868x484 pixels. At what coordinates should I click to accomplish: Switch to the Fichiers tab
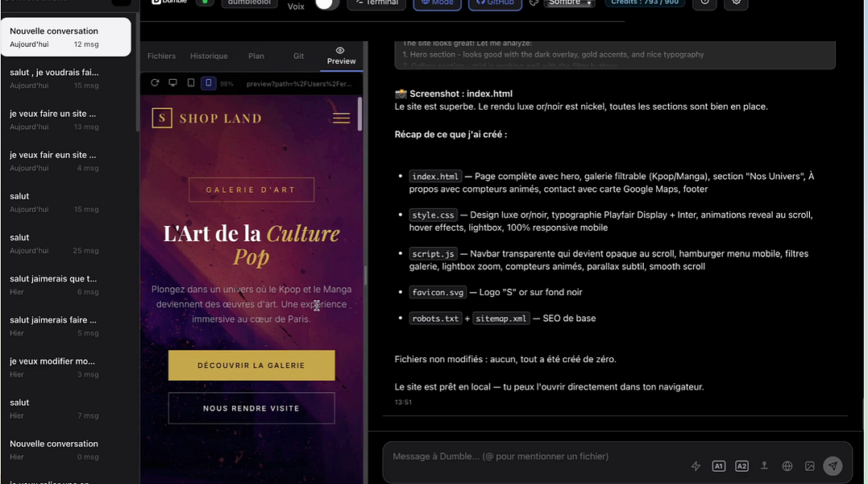click(x=161, y=56)
